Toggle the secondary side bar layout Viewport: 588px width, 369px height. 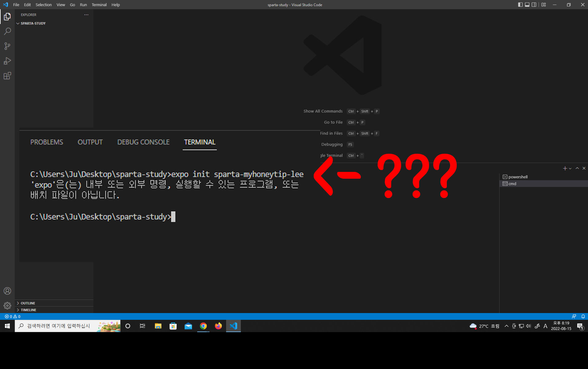(x=534, y=5)
